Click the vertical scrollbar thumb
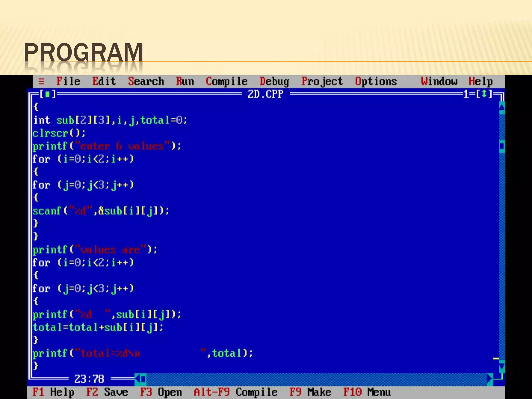The height and width of the screenshot is (399, 532). pyautogui.click(x=502, y=147)
